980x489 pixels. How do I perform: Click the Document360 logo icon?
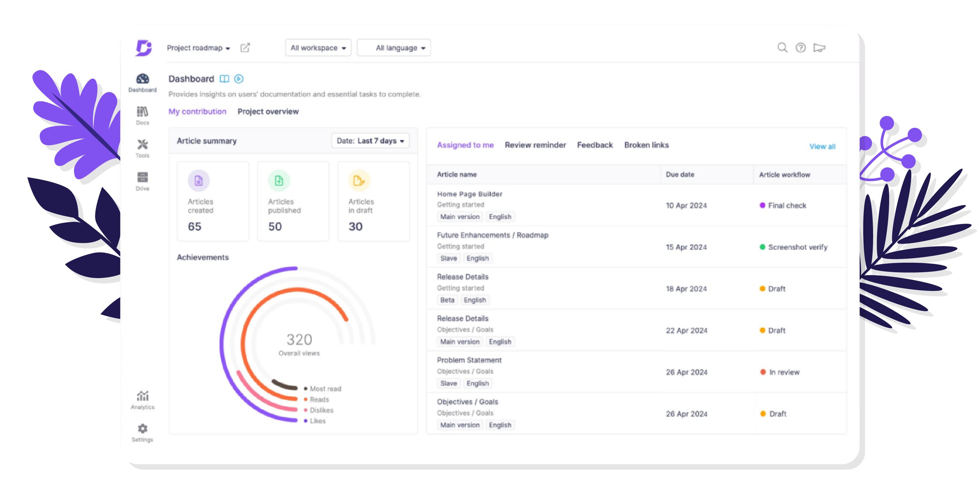pos(143,48)
